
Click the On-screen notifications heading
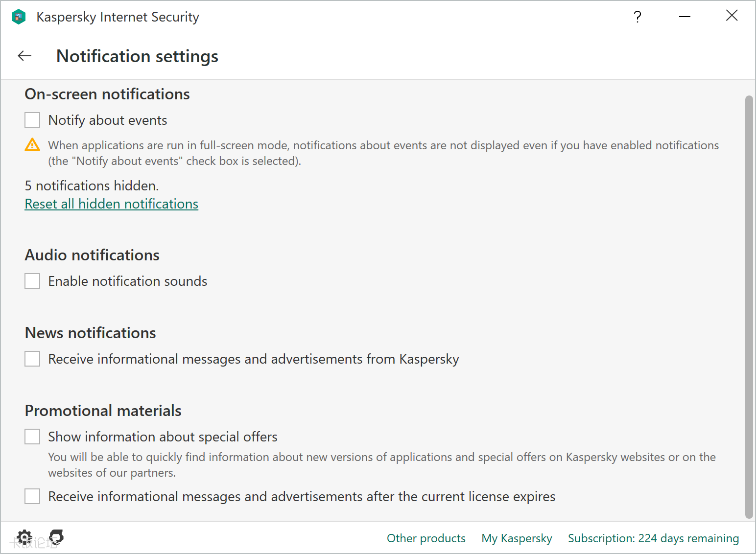click(x=107, y=94)
